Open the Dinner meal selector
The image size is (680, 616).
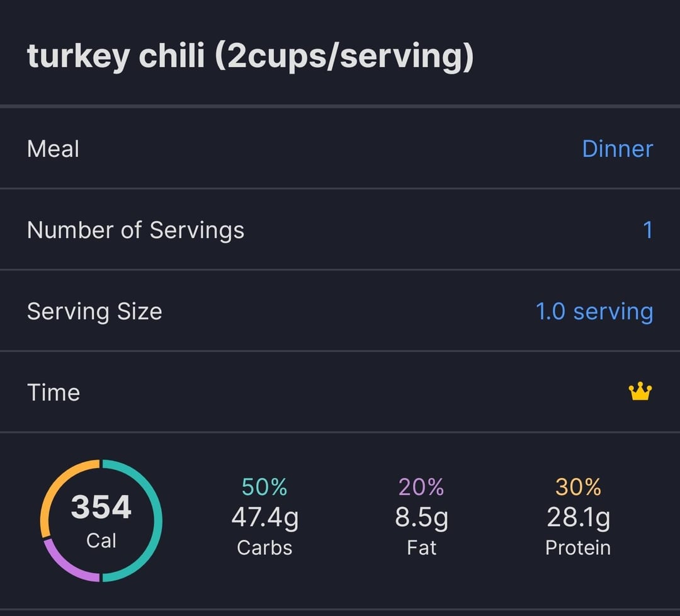(x=618, y=149)
